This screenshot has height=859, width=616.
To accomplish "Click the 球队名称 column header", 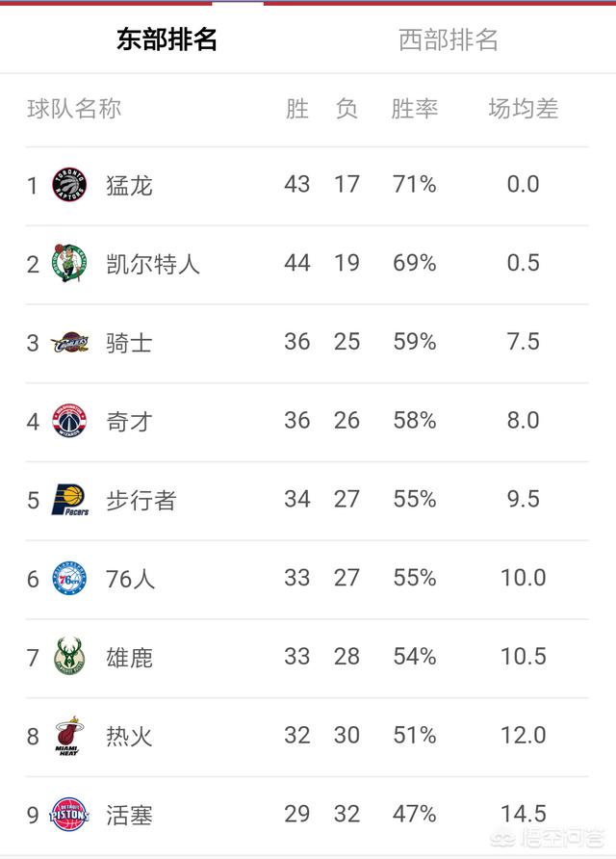I will coord(74,109).
